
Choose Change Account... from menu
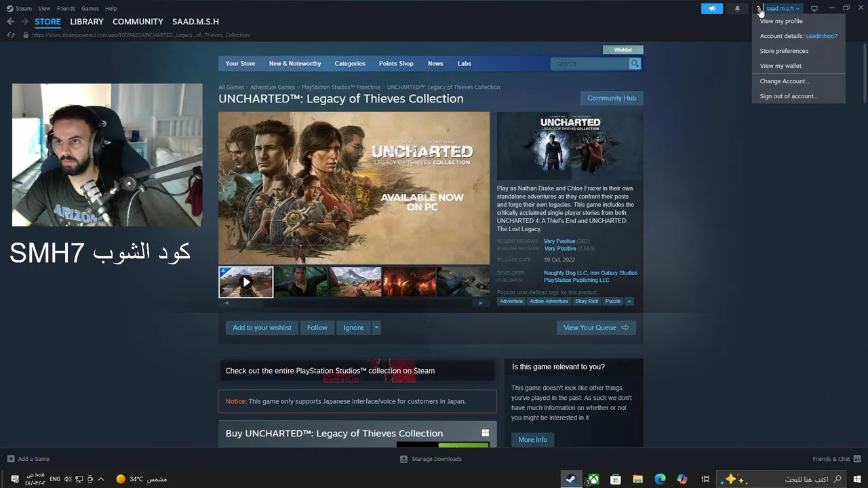click(799, 81)
